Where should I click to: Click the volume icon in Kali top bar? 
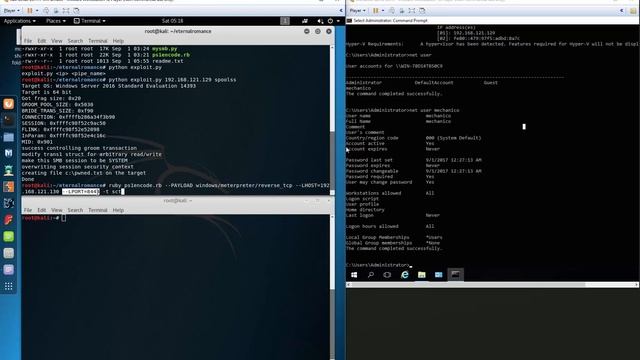(x=320, y=21)
